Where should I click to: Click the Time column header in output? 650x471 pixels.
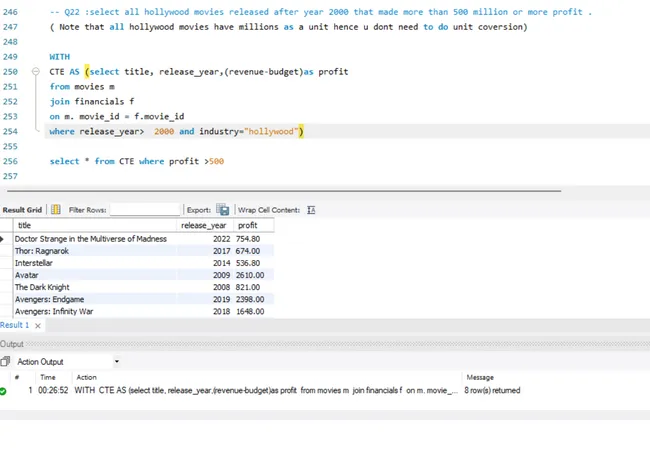[x=48, y=377]
